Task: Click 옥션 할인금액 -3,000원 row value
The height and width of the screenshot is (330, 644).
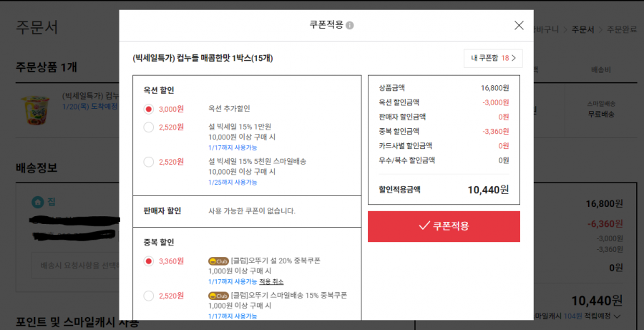Action: pyautogui.click(x=496, y=103)
